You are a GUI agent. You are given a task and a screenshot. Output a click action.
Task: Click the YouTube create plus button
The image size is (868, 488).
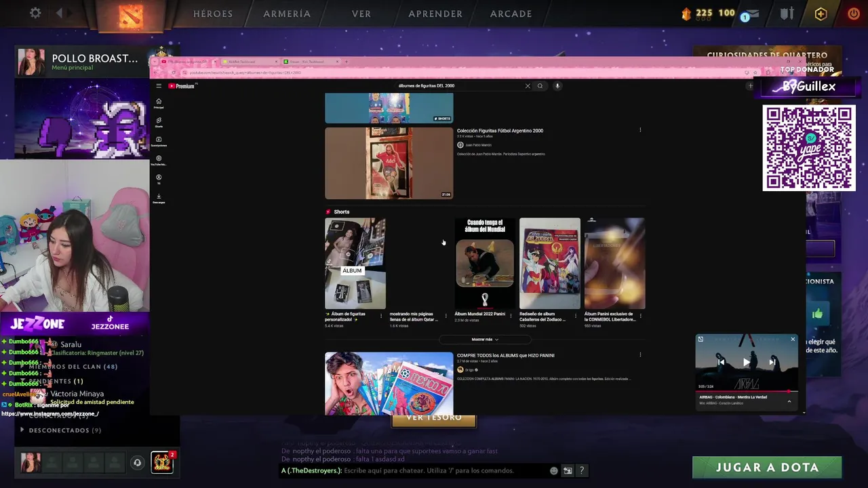tap(750, 86)
